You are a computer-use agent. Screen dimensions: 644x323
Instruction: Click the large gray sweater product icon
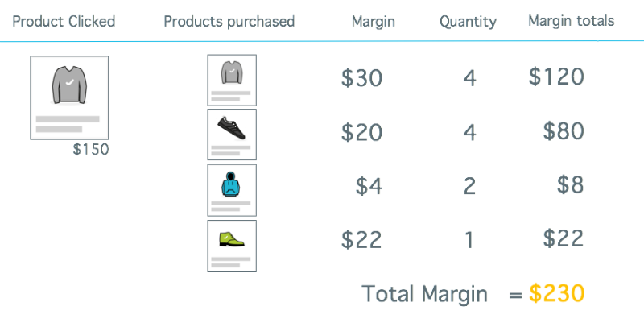pyautogui.click(x=69, y=84)
